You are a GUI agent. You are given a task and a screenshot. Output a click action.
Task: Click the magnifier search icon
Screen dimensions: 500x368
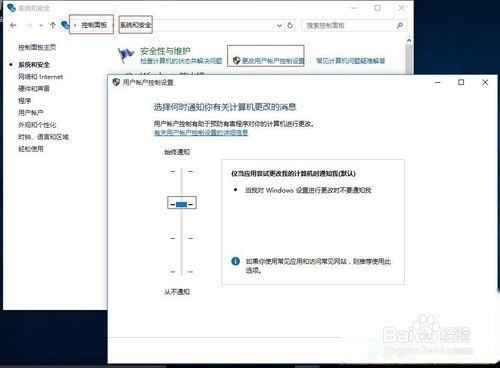point(400,25)
